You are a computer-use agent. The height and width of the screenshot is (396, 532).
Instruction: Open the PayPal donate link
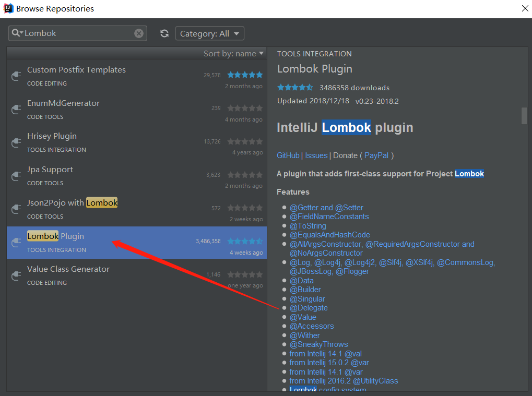pyautogui.click(x=376, y=155)
